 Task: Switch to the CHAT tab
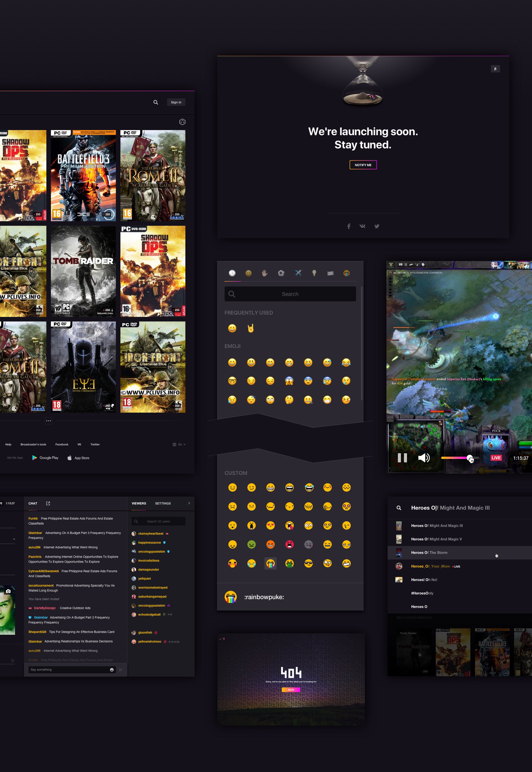[33, 503]
